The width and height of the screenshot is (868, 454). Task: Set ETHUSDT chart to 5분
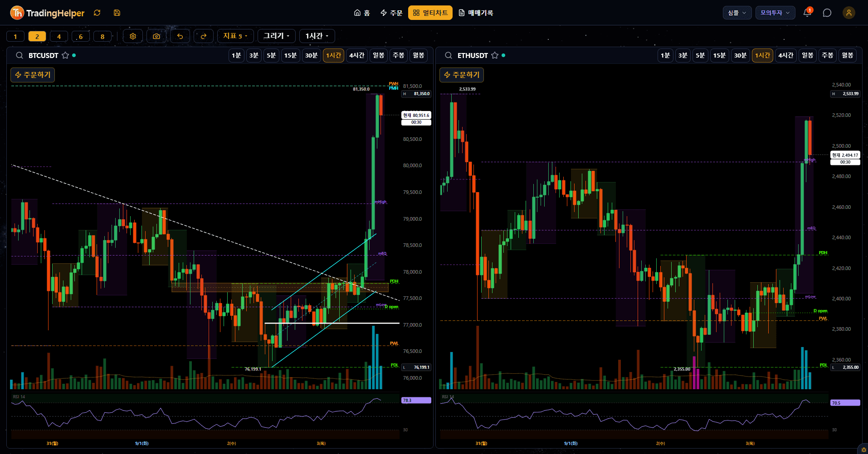[x=700, y=55]
